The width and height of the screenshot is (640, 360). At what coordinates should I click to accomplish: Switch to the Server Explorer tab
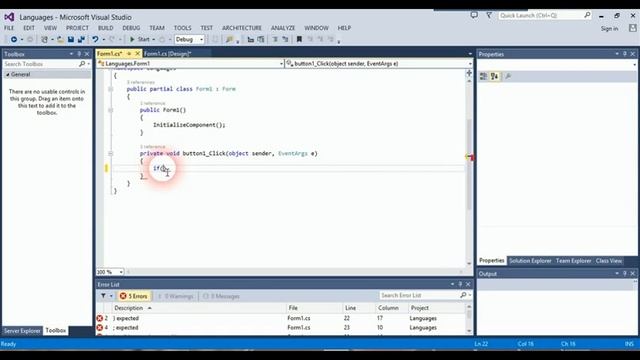(22, 331)
